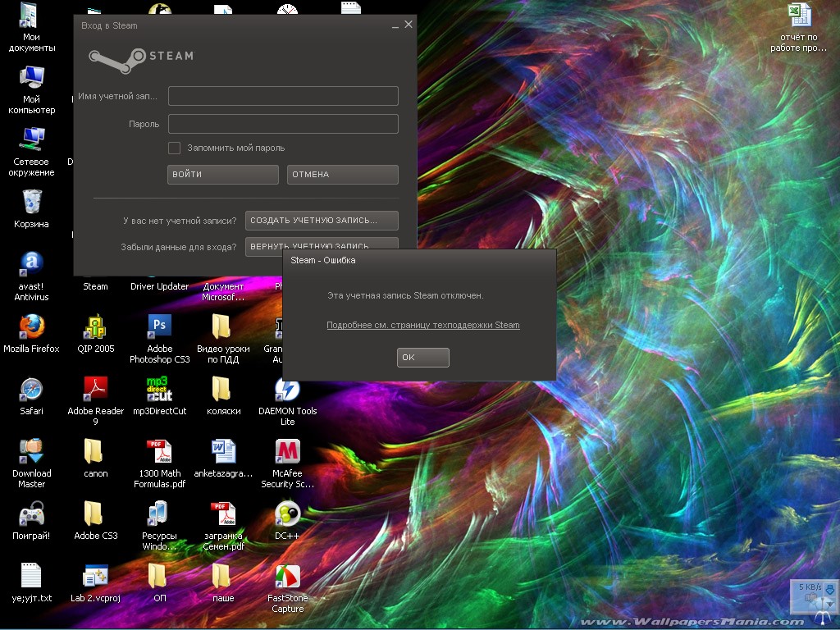Select the Safari desktop icon

click(31, 396)
